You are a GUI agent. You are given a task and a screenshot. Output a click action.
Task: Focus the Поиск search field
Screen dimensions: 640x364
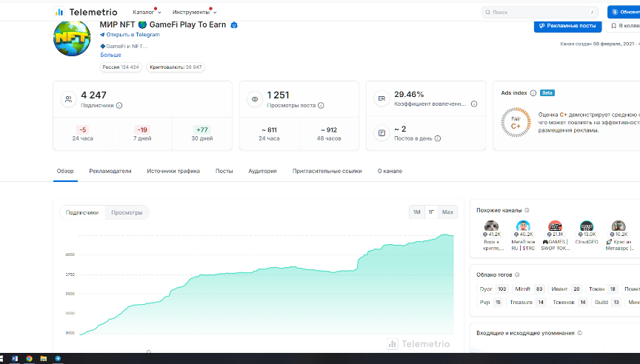tap(539, 13)
